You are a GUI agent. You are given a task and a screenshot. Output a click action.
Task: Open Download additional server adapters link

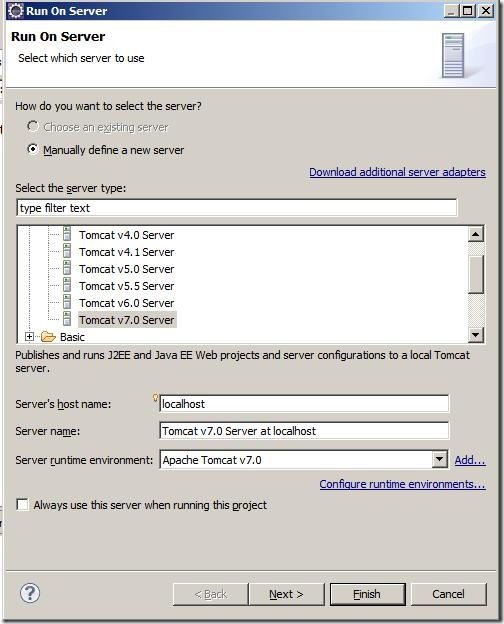pos(397,172)
